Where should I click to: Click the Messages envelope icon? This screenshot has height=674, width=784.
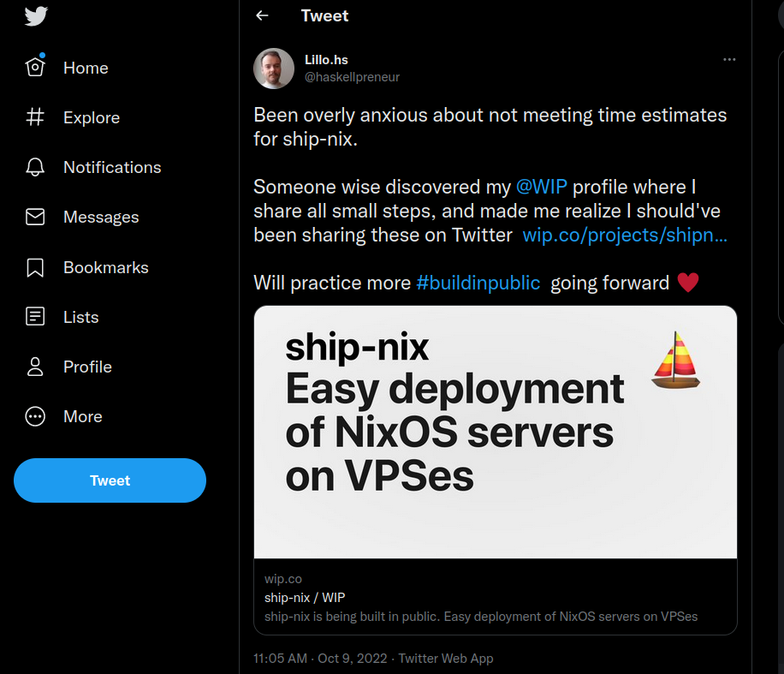pos(35,218)
